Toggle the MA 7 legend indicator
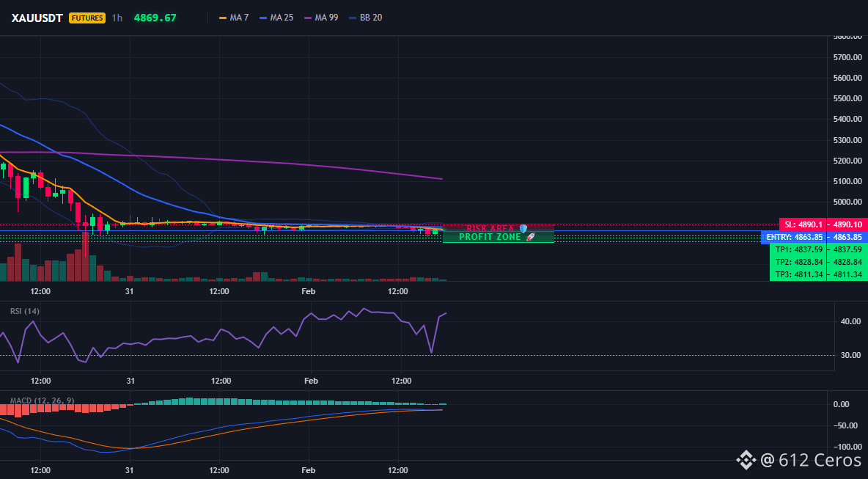The width and height of the screenshot is (868, 479). pos(234,18)
